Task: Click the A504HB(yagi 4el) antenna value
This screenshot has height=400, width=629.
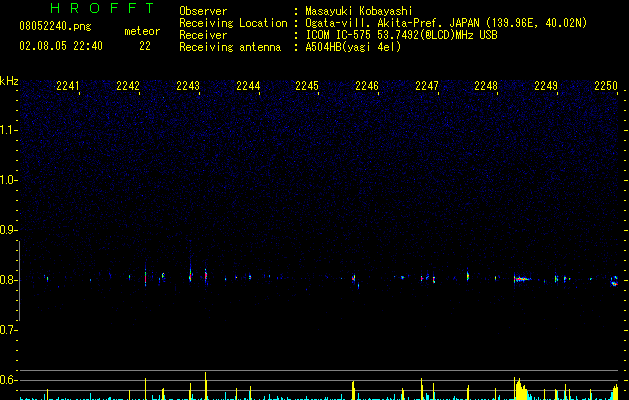Action: pos(353,47)
